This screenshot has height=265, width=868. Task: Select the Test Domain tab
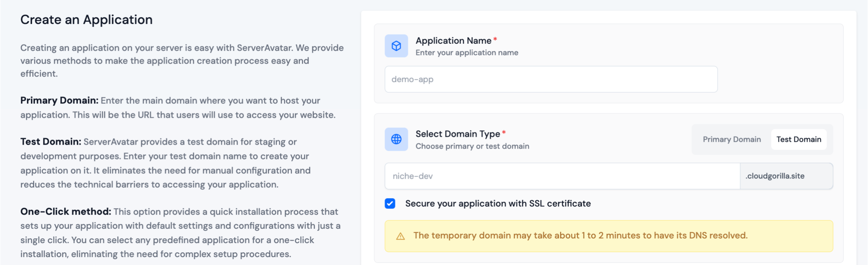pyautogui.click(x=799, y=139)
